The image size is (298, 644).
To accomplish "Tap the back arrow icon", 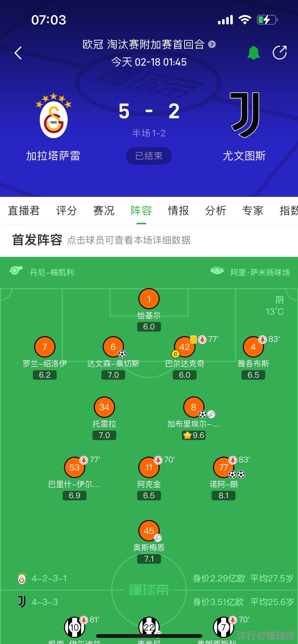I will click(18, 53).
